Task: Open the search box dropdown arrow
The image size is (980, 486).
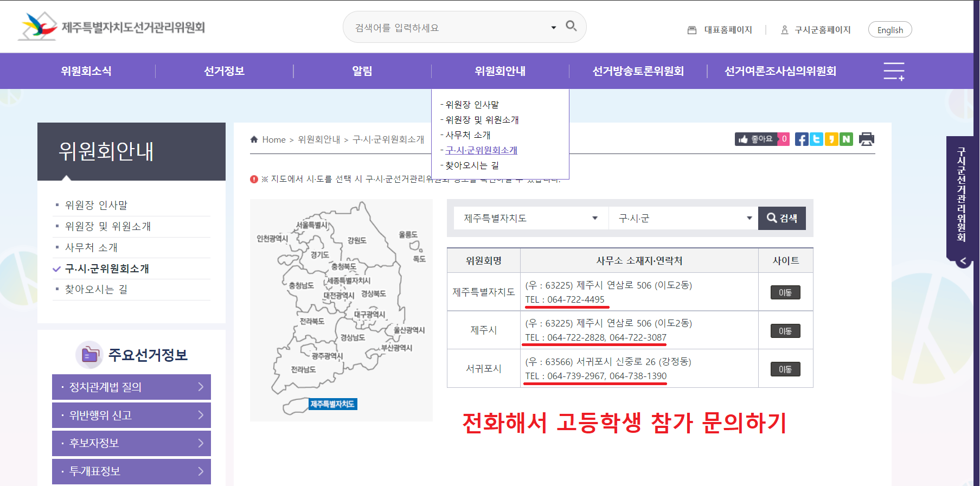Action: [553, 28]
